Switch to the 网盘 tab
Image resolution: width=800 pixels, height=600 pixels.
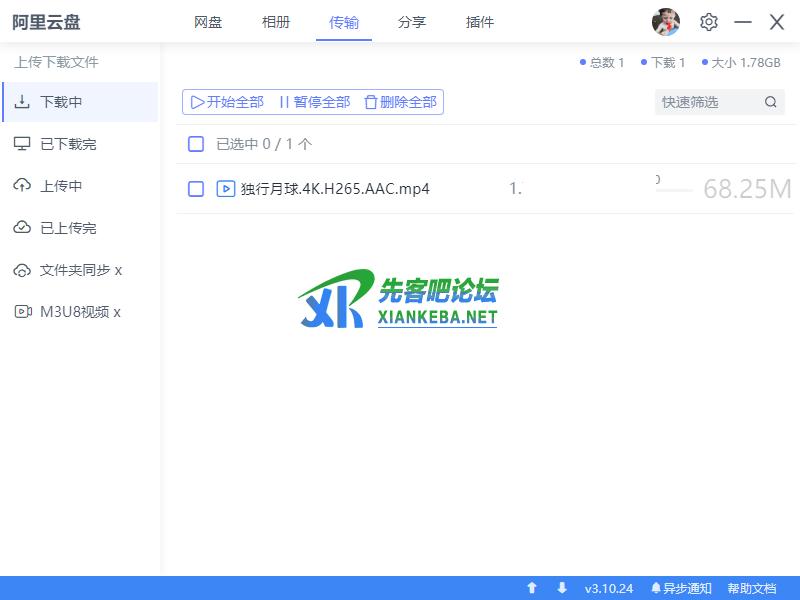(x=208, y=22)
